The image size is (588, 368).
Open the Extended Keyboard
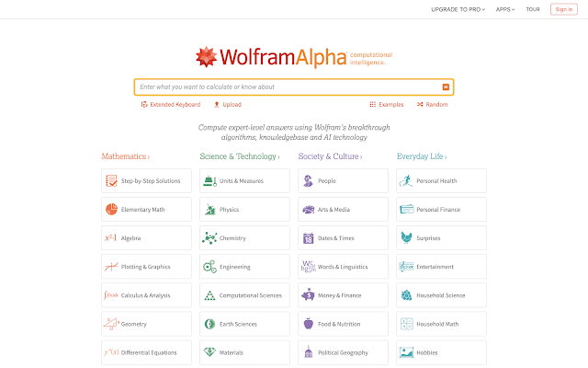point(171,104)
